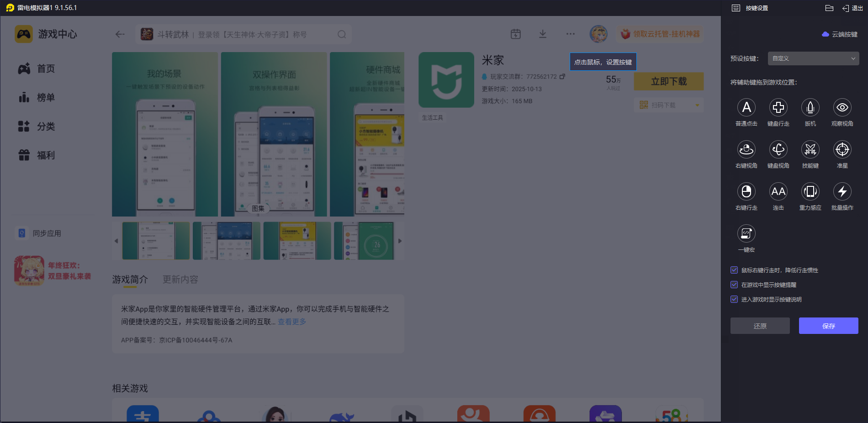Toggle 鼠标右键行走时，降低行走惯性 checkbox
The image size is (868, 423).
(734, 270)
